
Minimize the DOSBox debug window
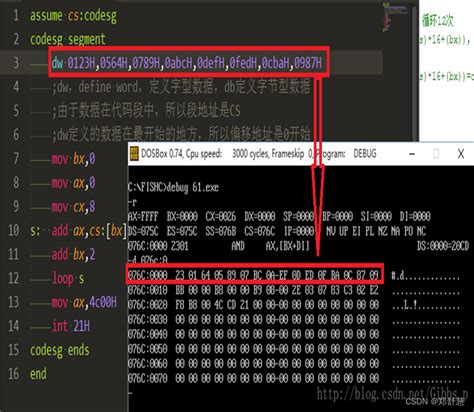[x=412, y=154]
